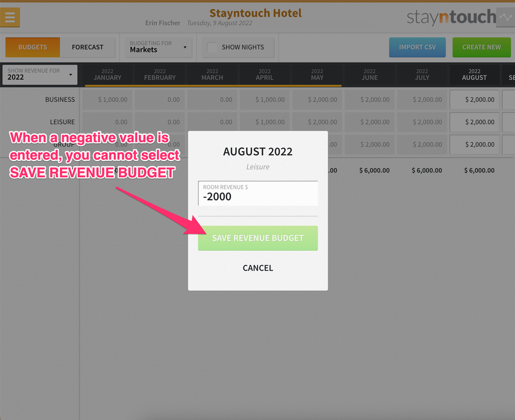Open the Show Revenue For 2022 dropdown
This screenshot has height=420, width=515.
tap(40, 74)
